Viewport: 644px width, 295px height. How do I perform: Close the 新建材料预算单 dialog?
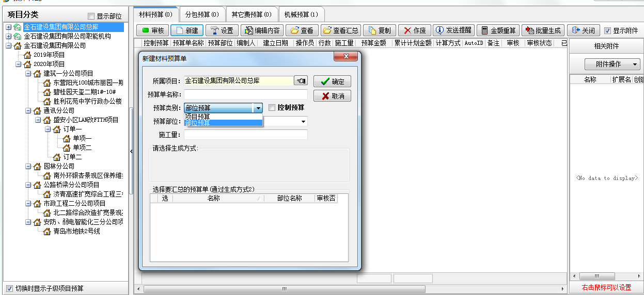(x=346, y=56)
